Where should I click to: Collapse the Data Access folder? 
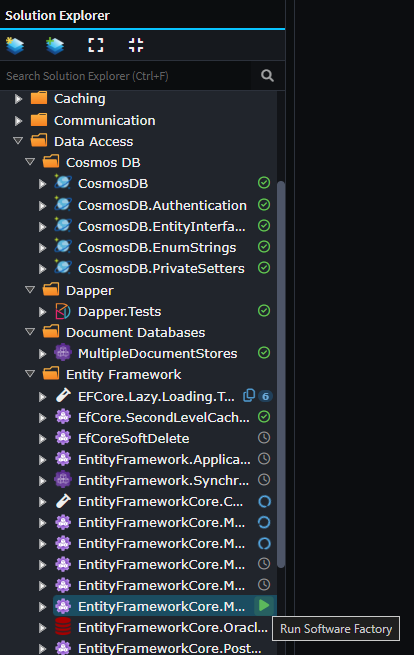pyautogui.click(x=18, y=141)
